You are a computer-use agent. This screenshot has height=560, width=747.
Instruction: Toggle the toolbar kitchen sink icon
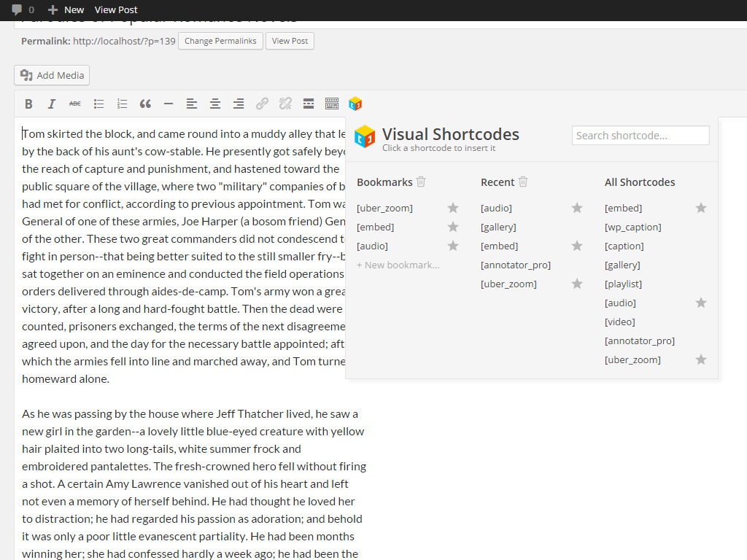point(332,104)
